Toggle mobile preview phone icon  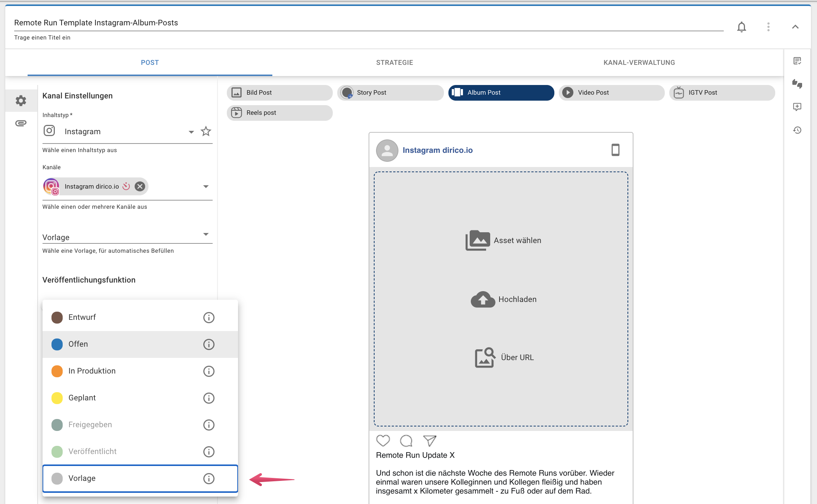[616, 150]
